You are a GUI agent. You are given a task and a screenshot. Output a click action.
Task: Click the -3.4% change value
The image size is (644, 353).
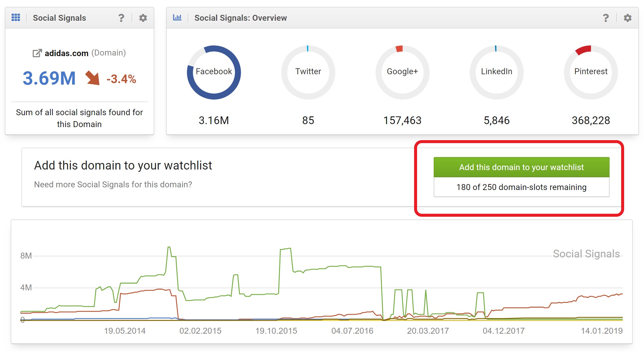pyautogui.click(x=121, y=79)
